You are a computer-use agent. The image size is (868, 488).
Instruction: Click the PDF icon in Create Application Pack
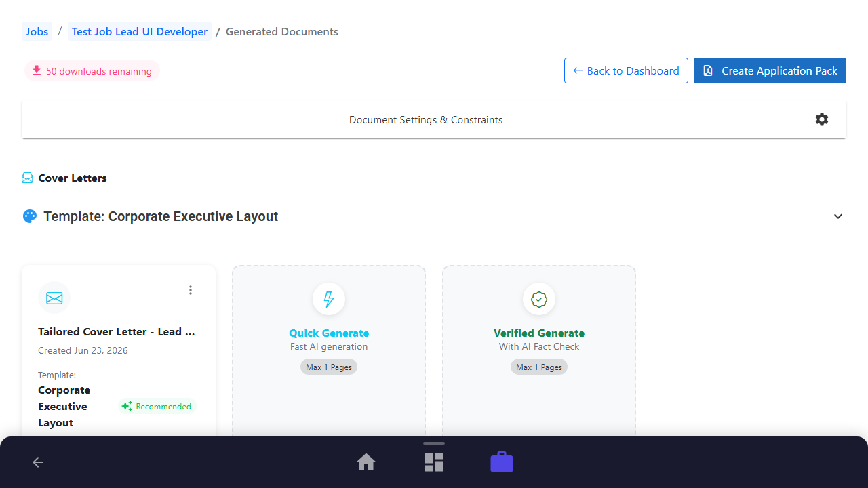(x=708, y=70)
